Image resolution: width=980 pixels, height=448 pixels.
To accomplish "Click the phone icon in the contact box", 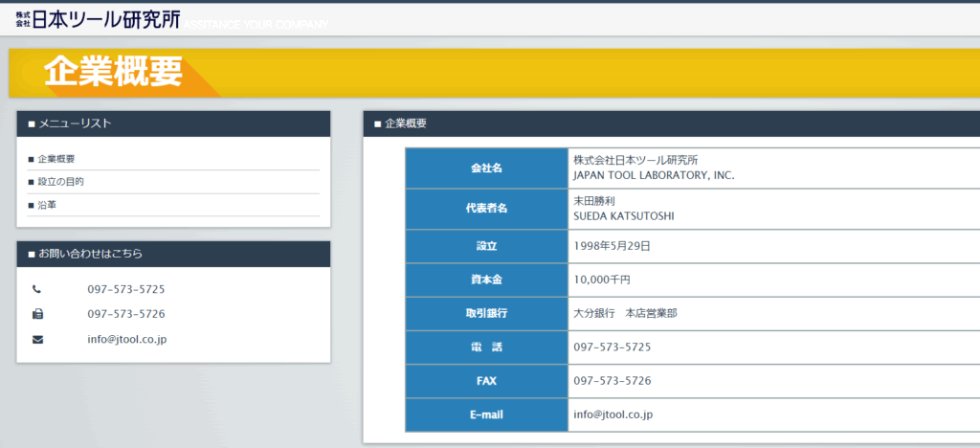I will point(37,289).
